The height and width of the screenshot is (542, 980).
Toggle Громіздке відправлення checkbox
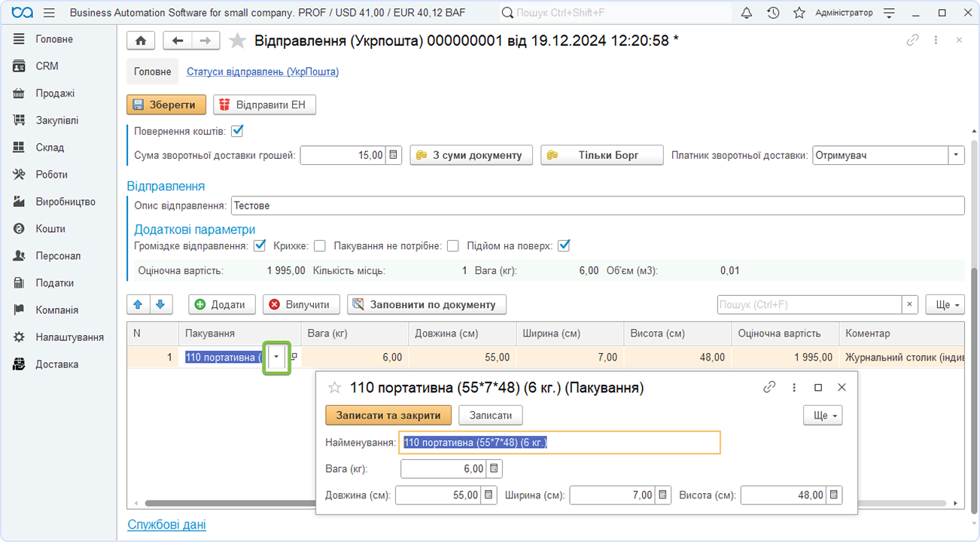click(260, 245)
